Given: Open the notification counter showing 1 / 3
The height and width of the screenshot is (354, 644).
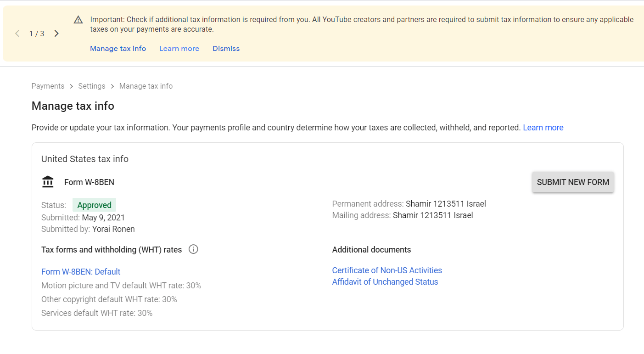Looking at the screenshot, I should 36,33.
